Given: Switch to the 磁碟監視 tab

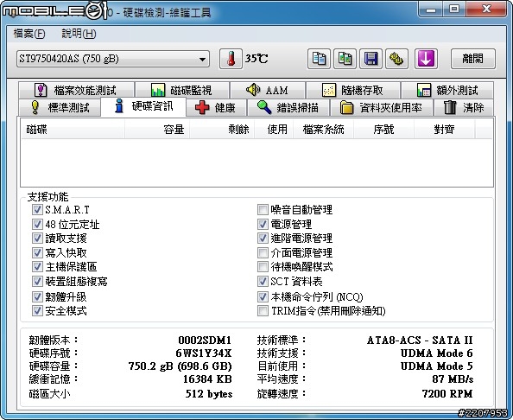Looking at the screenshot, I should point(182,90).
